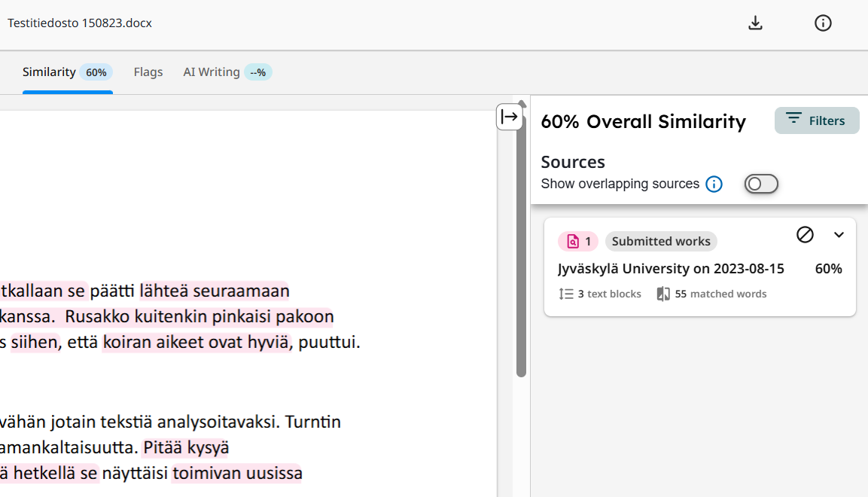Click the Submitted works label chip
This screenshot has width=868, height=497.
(661, 241)
